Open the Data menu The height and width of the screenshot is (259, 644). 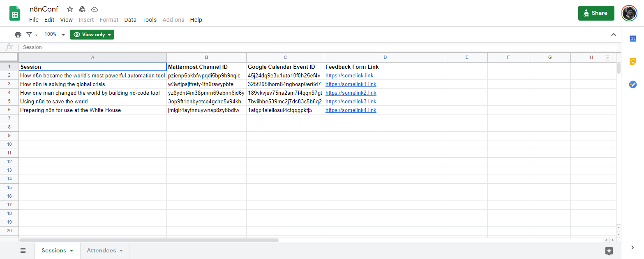point(130,20)
